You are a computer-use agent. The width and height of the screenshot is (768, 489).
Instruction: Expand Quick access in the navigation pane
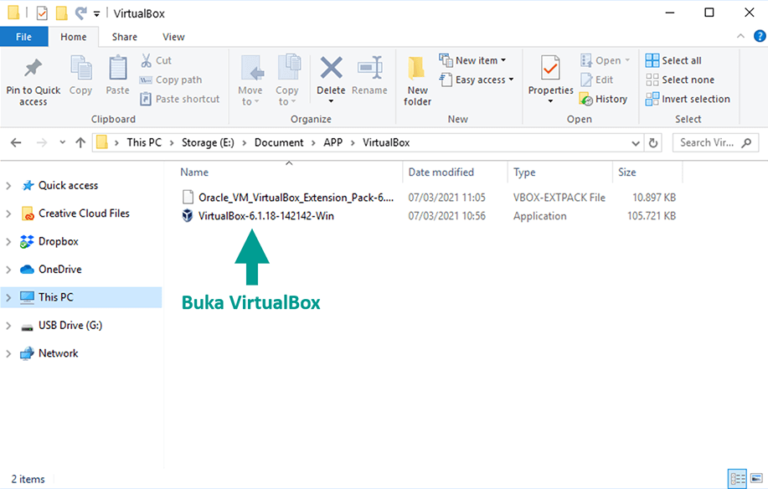tap(8, 186)
